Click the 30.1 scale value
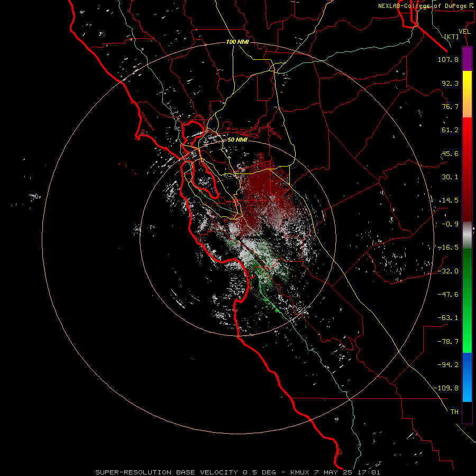 point(450,177)
